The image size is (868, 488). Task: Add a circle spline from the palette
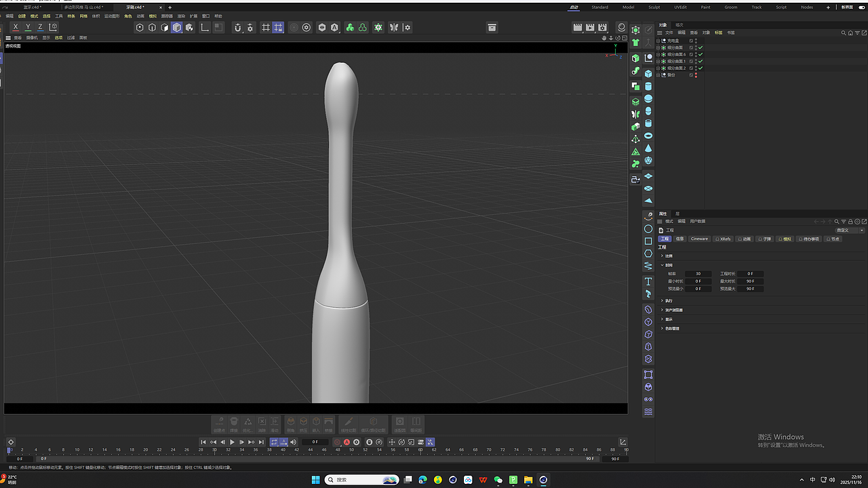coord(648,229)
